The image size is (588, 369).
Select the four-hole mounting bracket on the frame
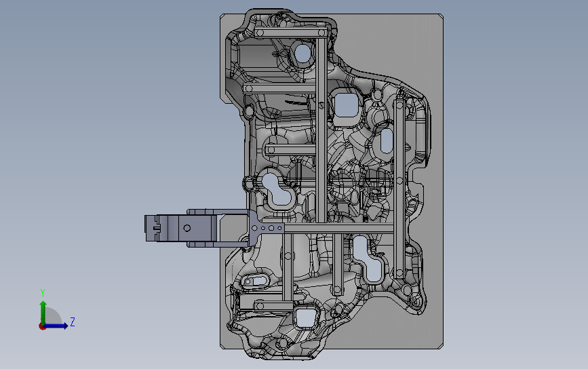point(267,228)
